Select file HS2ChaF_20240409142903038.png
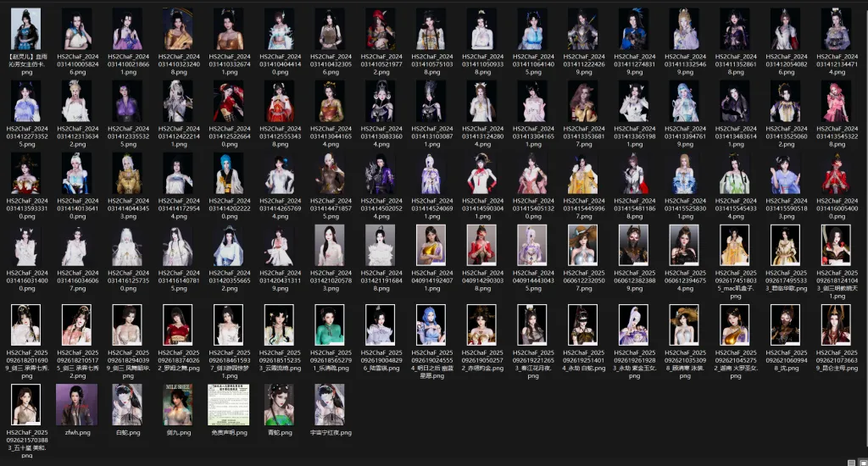 [x=482, y=246]
